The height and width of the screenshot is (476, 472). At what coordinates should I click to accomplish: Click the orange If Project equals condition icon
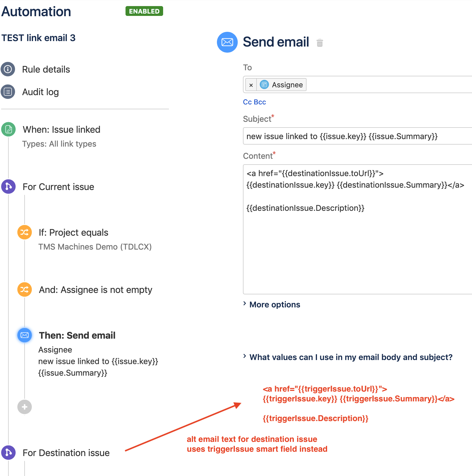click(x=25, y=232)
